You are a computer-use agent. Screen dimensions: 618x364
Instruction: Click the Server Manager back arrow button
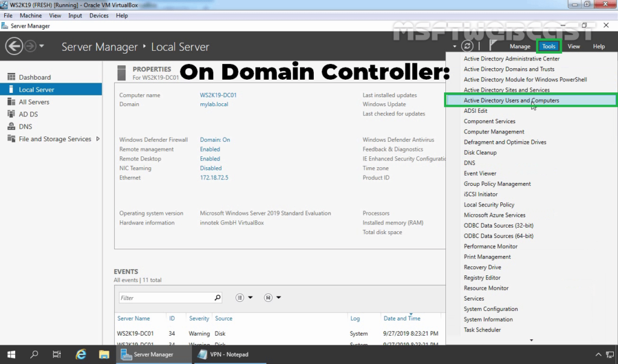point(14,46)
